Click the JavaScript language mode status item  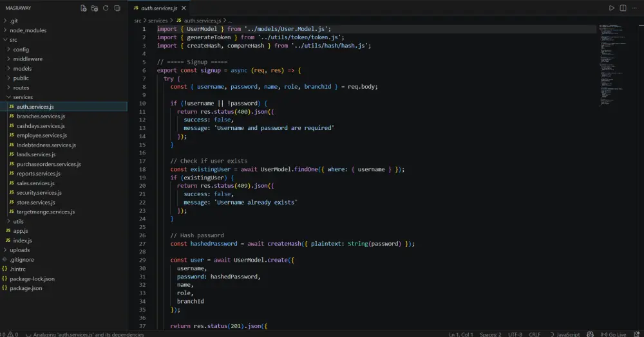click(x=568, y=334)
